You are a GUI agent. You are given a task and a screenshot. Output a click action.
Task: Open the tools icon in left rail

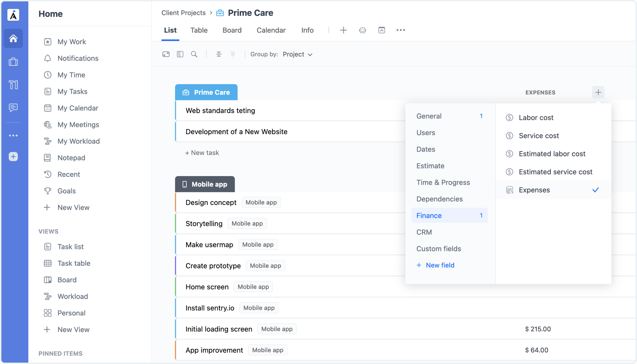click(x=13, y=84)
